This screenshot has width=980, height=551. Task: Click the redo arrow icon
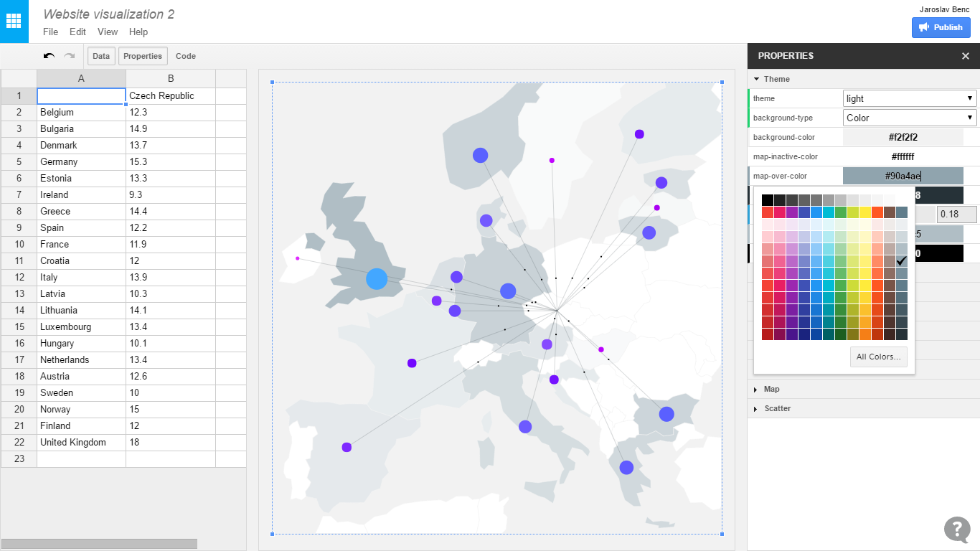[70, 56]
